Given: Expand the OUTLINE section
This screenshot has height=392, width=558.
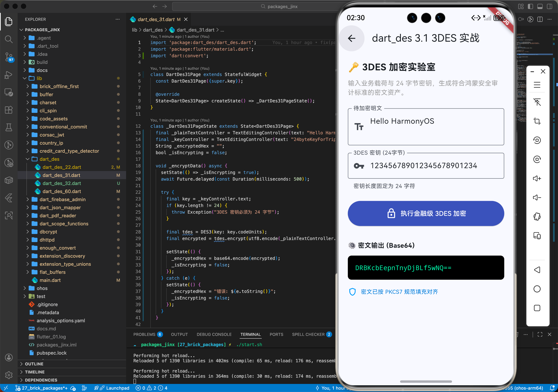Looking at the screenshot, I should 34,364.
